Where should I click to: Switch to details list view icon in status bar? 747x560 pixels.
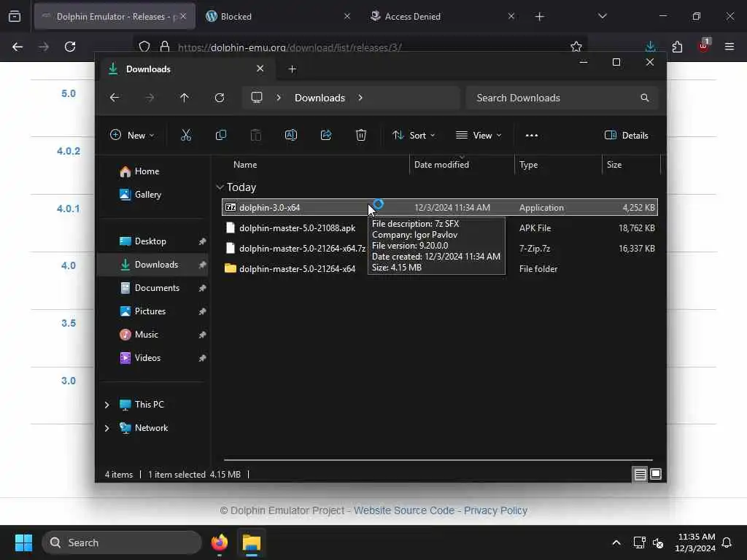(640, 474)
